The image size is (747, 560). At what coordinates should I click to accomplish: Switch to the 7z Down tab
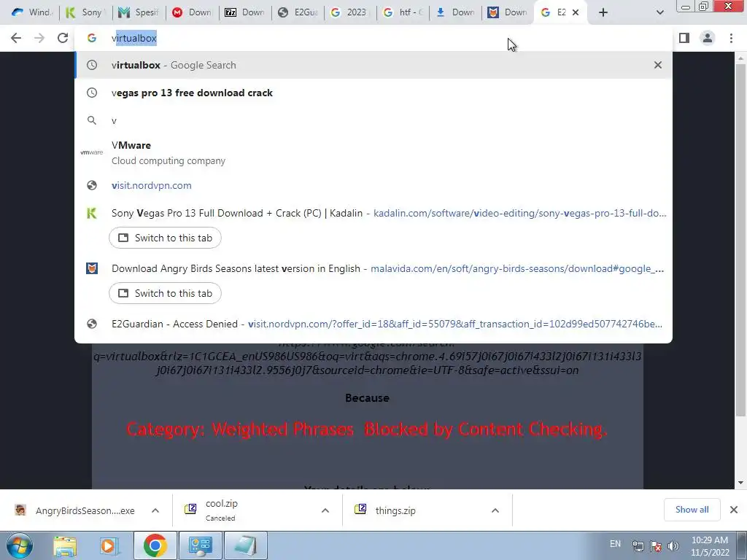tap(245, 12)
